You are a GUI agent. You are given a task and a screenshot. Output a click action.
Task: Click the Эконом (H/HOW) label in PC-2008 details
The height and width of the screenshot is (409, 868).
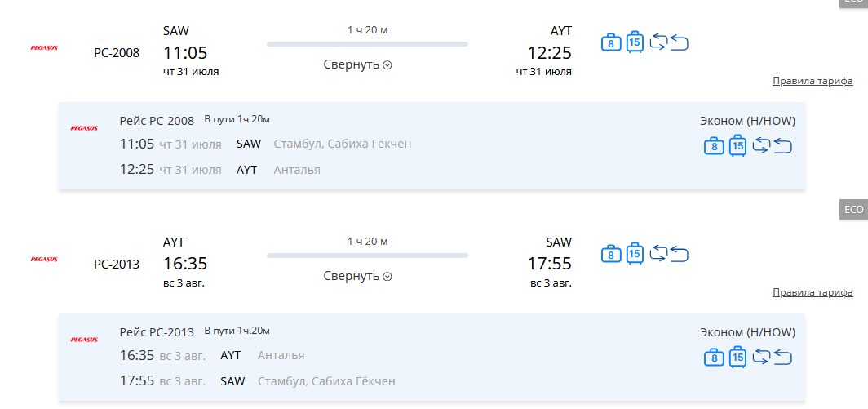pos(748,122)
